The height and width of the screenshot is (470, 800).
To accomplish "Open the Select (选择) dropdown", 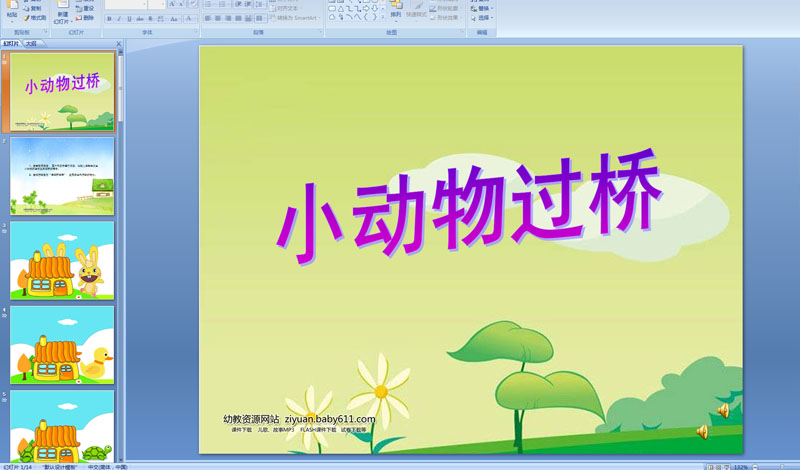I will tap(482, 17).
